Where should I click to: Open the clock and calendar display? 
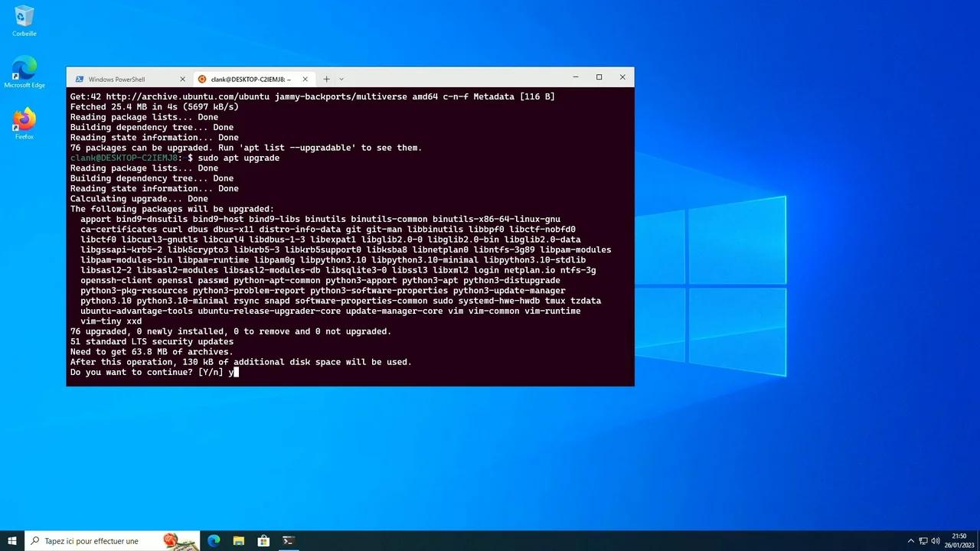[x=959, y=541]
